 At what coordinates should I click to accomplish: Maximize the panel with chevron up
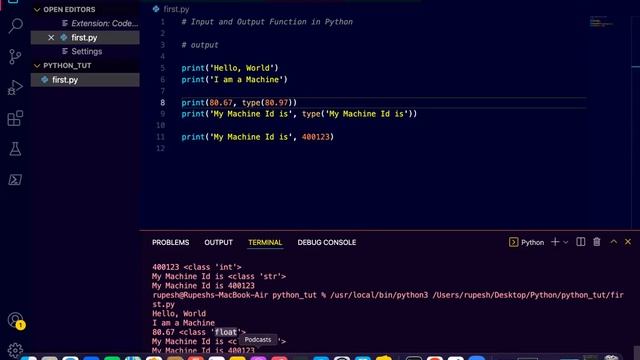tap(613, 242)
